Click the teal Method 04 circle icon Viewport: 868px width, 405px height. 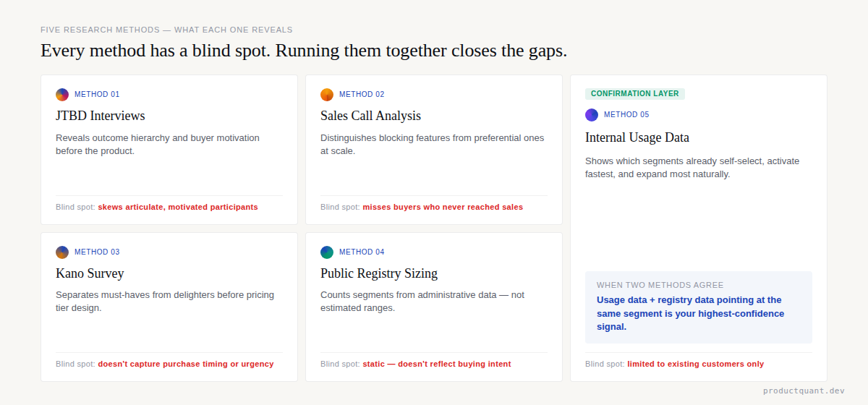tap(327, 252)
